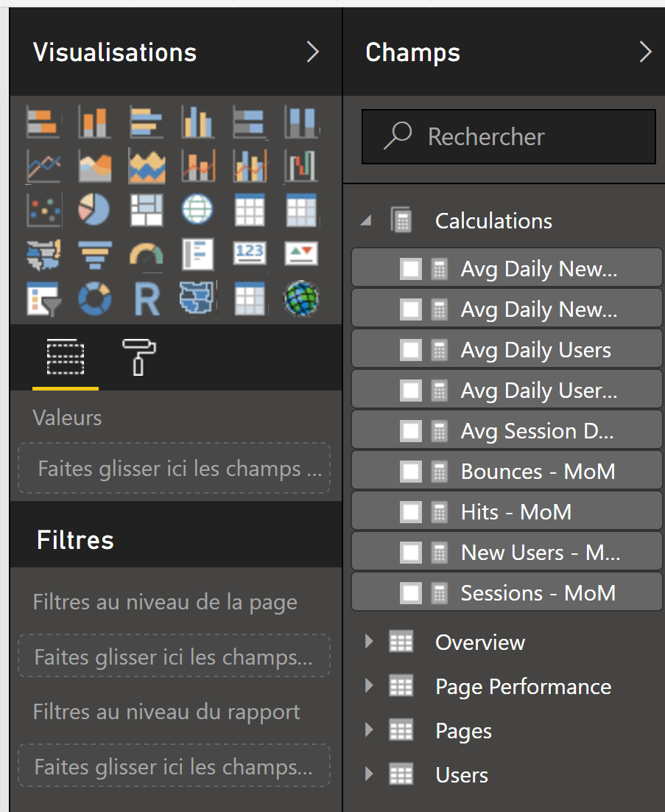
Task: Enable the Sessions - MoM field
Action: point(410,593)
